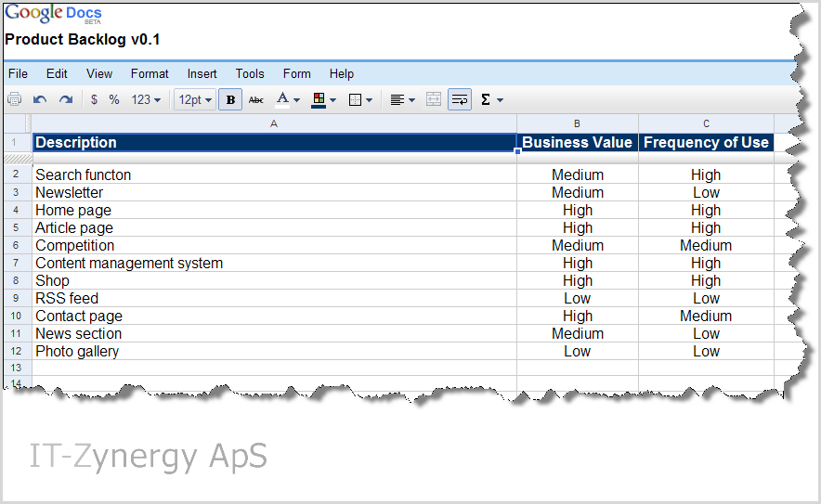Click the Product Backlog v0.1 title

tap(83, 40)
